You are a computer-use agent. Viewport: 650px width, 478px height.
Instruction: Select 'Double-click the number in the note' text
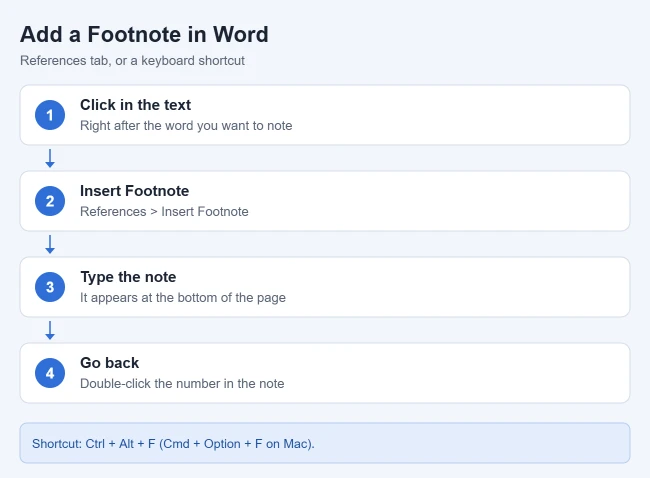182,383
